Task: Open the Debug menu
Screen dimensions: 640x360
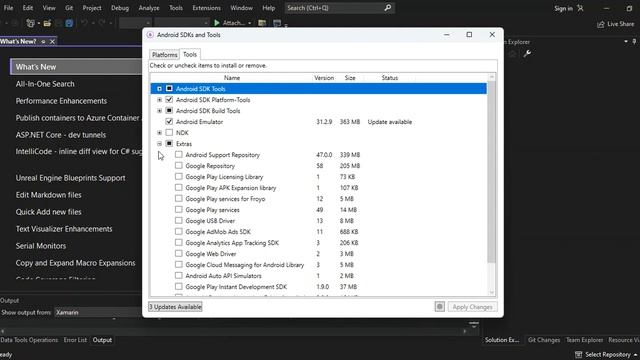Action: click(120, 8)
